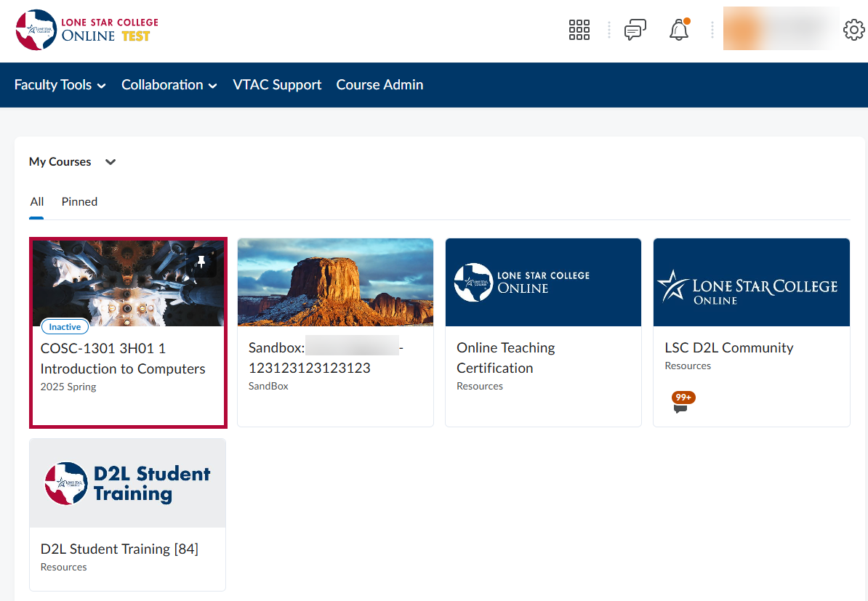Expand the Collaboration menu
The image size is (868, 601).
[169, 85]
